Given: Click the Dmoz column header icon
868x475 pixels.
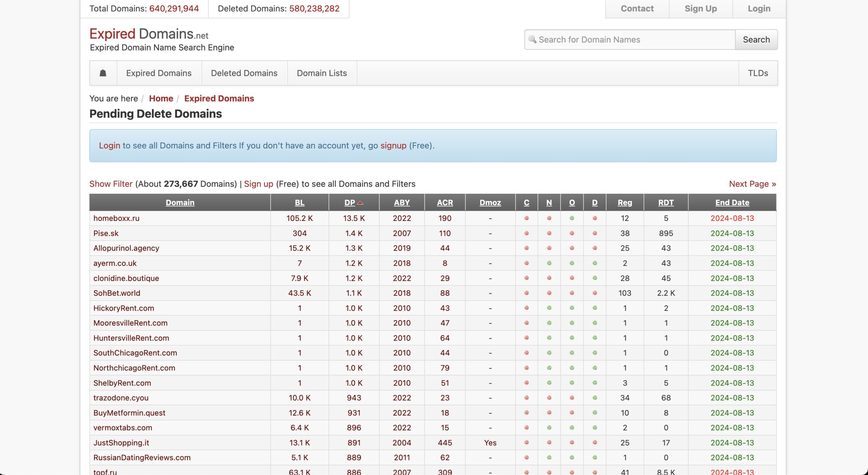Looking at the screenshot, I should coord(490,202).
